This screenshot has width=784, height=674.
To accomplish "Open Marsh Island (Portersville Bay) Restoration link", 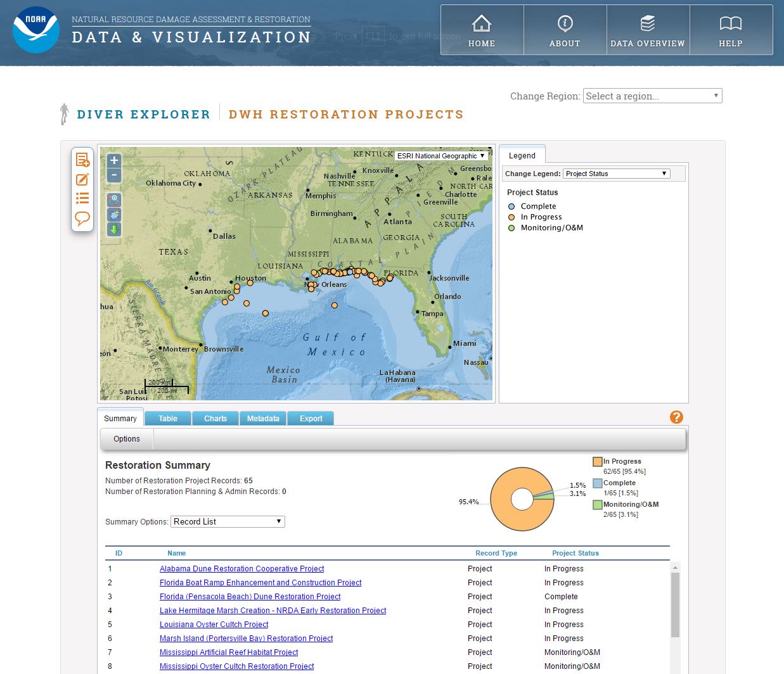I will [x=246, y=639].
